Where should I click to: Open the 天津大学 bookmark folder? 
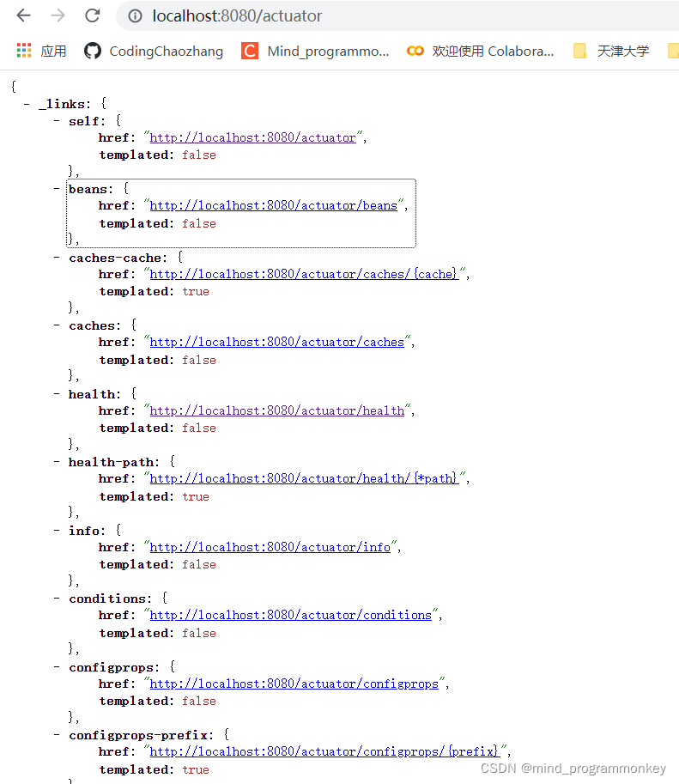click(611, 51)
